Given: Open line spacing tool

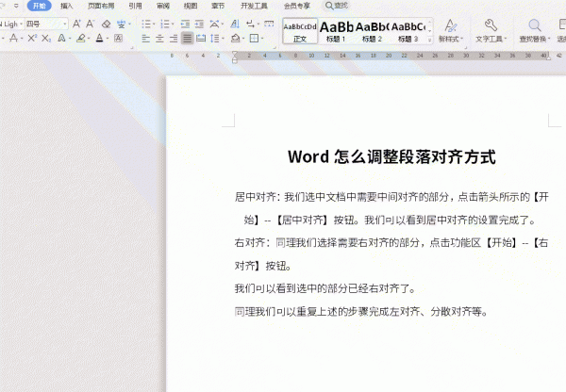Looking at the screenshot, I should pos(214,38).
